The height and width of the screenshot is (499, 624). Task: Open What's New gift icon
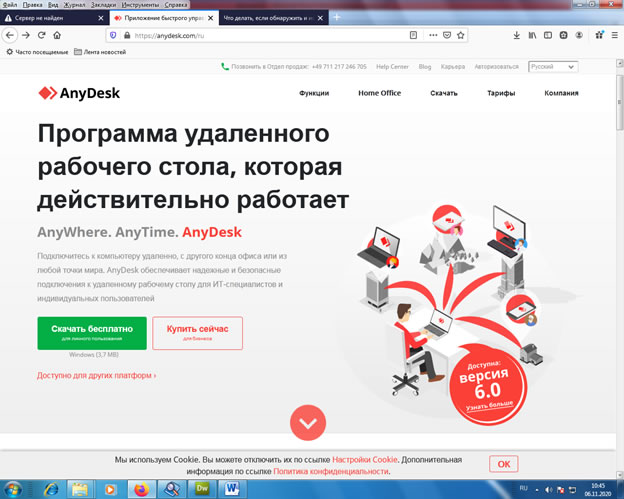[x=599, y=35]
